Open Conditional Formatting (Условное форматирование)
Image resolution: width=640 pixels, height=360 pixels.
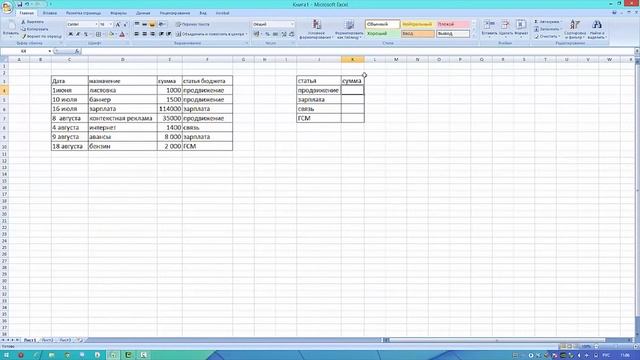pos(316,29)
